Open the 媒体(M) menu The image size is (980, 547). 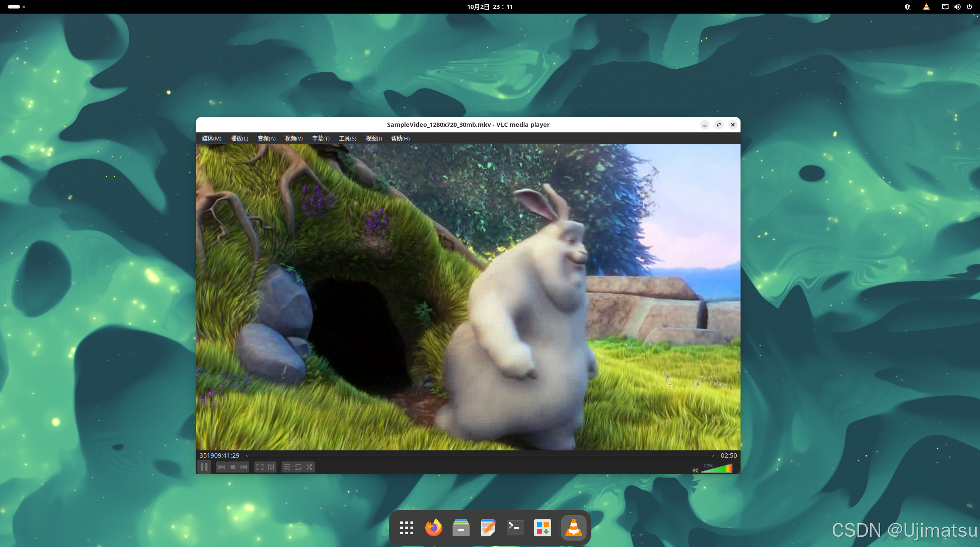211,138
